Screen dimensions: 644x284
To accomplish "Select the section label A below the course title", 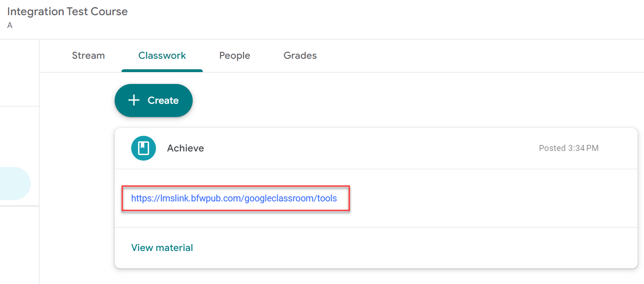I will coord(10,25).
